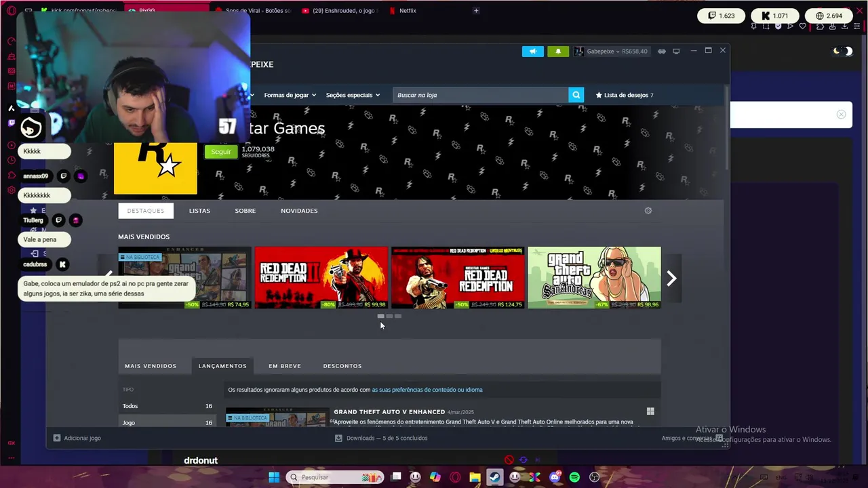The image size is (868, 488).
Task: Click the Steam search magnifier button
Action: 576,95
